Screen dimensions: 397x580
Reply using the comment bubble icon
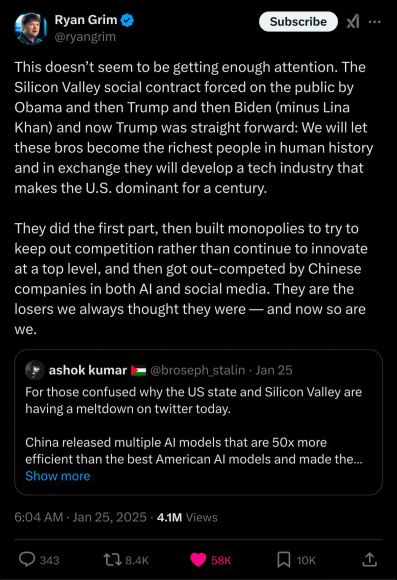pos(27,559)
